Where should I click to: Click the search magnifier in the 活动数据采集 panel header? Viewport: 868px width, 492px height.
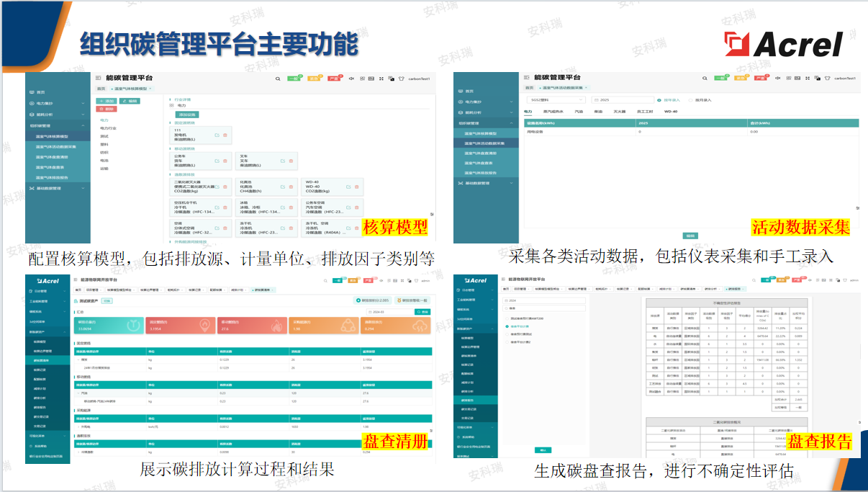coord(705,78)
